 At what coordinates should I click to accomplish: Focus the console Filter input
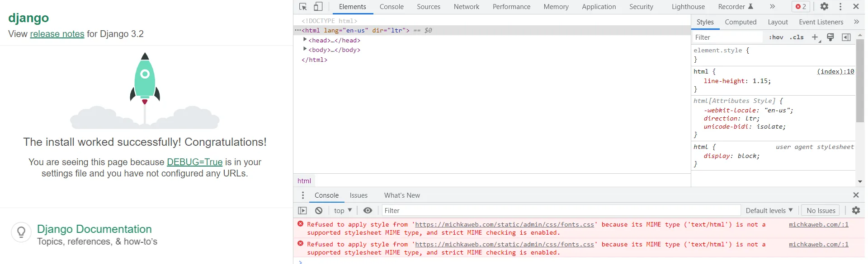(561, 210)
